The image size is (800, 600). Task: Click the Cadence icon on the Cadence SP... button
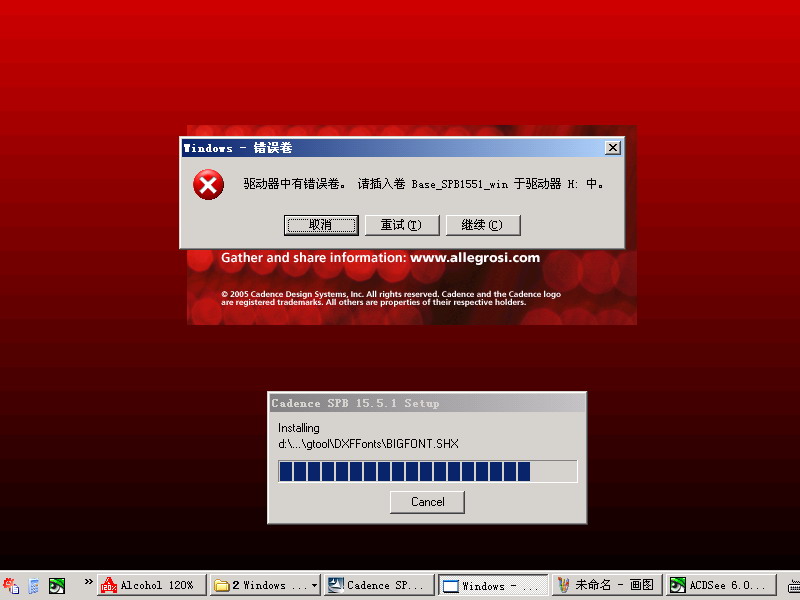point(335,585)
